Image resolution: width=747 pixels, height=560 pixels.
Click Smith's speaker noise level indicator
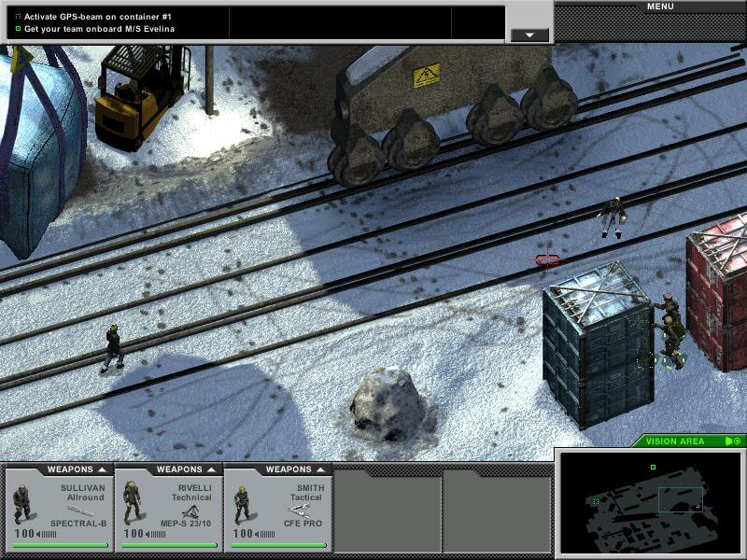tap(264, 534)
